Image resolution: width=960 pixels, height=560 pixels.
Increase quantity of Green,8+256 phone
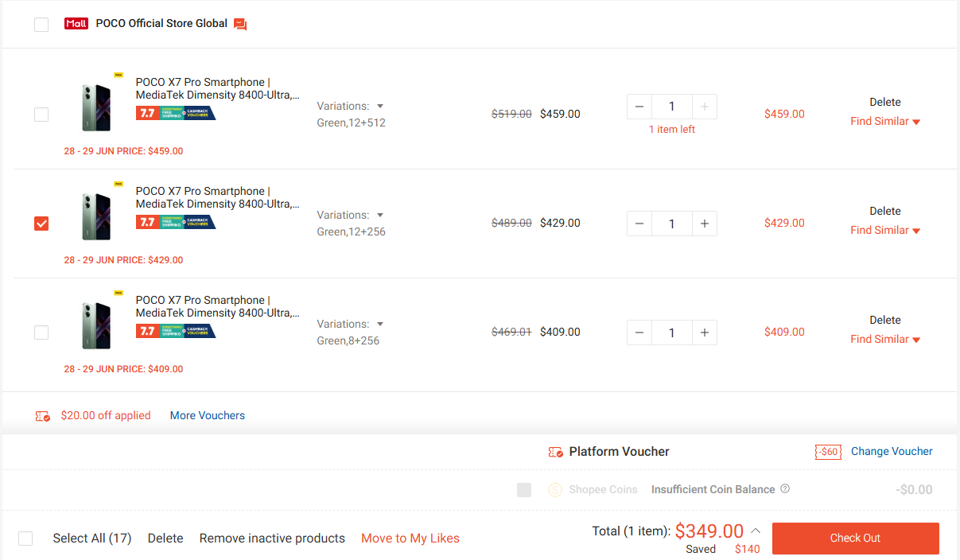click(704, 332)
